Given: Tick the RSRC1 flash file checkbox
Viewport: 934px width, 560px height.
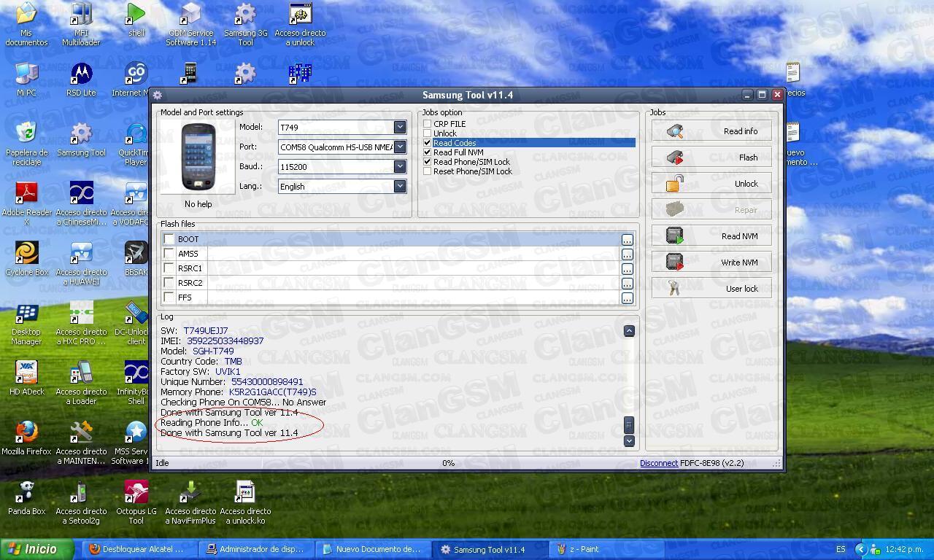Looking at the screenshot, I should 169,268.
